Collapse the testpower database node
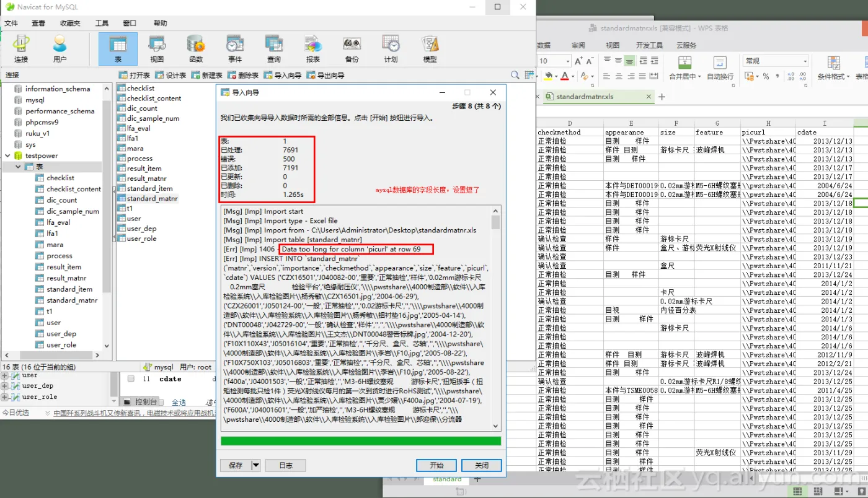Screen dimensions: 868x498 [7, 155]
